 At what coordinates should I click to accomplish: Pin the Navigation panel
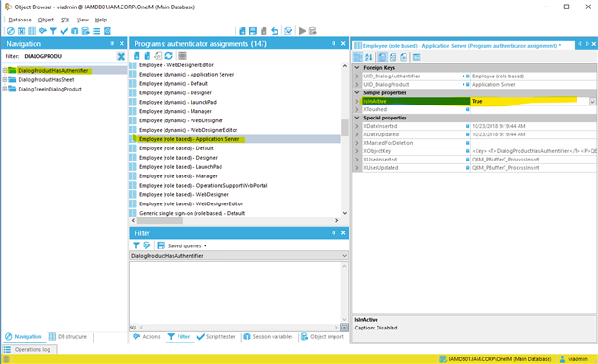click(112, 44)
